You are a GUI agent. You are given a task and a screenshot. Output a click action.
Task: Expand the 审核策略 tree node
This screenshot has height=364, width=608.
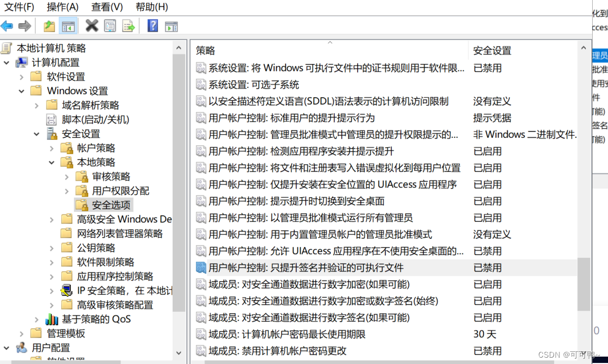coord(67,177)
